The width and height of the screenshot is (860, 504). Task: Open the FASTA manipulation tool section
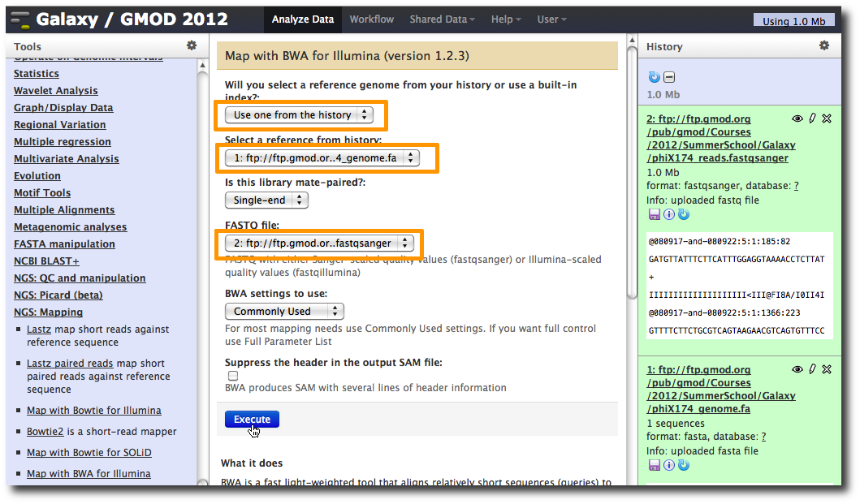click(x=64, y=243)
